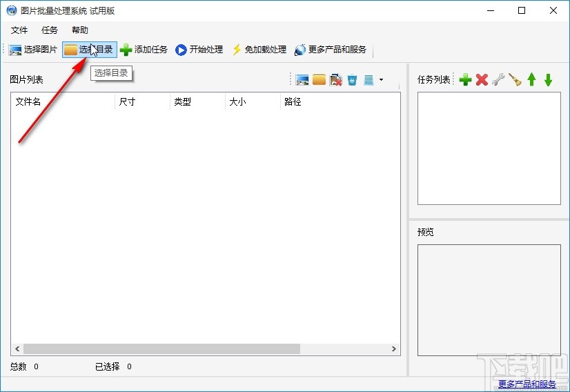The image size is (570, 392).
Task: Sort by the 大小 column header
Action: point(253,102)
